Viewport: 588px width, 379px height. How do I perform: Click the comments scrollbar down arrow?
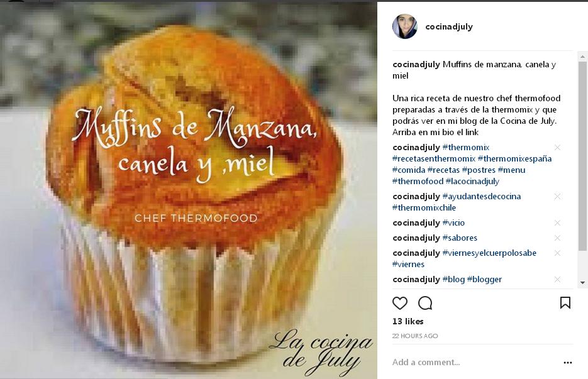pyautogui.click(x=582, y=283)
